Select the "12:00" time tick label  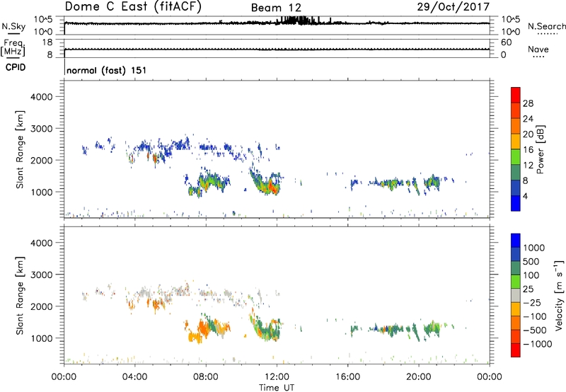[x=277, y=377]
